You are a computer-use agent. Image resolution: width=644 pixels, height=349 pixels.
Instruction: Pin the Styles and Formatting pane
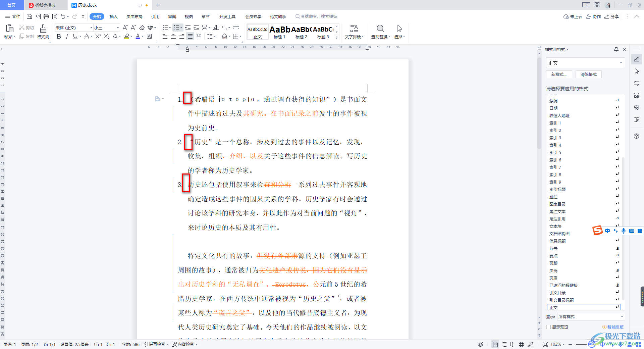pyautogui.click(x=616, y=49)
